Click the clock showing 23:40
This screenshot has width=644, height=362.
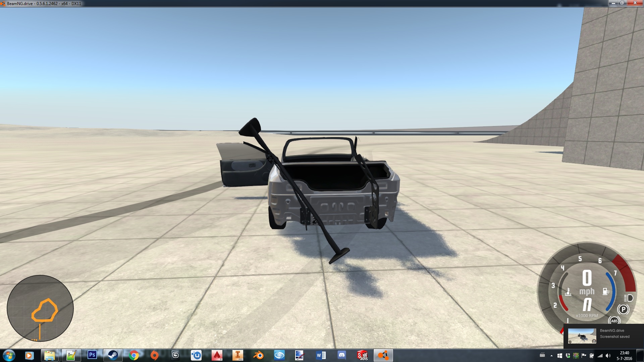(x=624, y=355)
